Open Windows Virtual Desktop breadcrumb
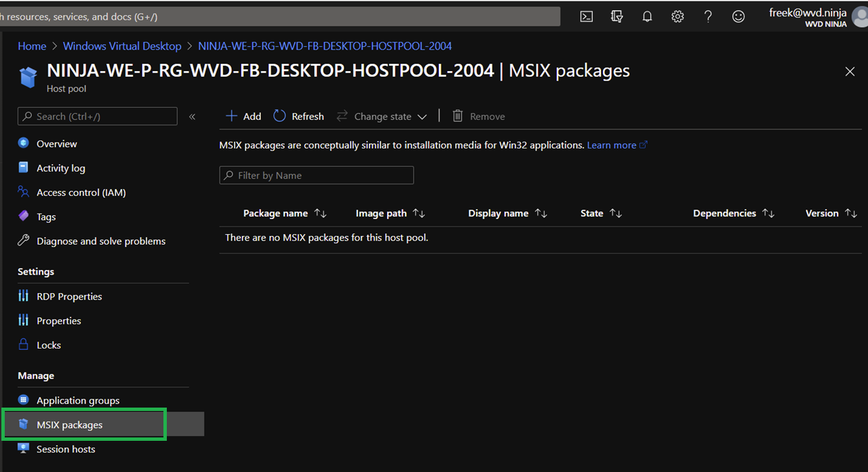The image size is (868, 472). (122, 46)
